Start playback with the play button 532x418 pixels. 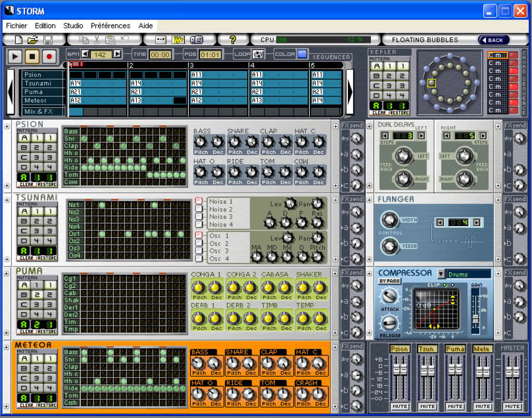point(15,56)
